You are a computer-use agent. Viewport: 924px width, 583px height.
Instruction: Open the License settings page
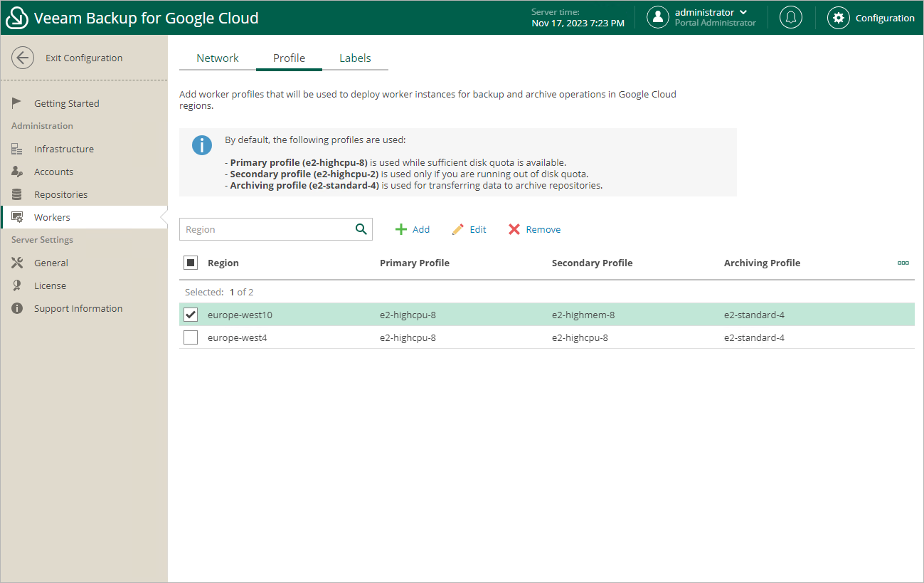point(50,285)
